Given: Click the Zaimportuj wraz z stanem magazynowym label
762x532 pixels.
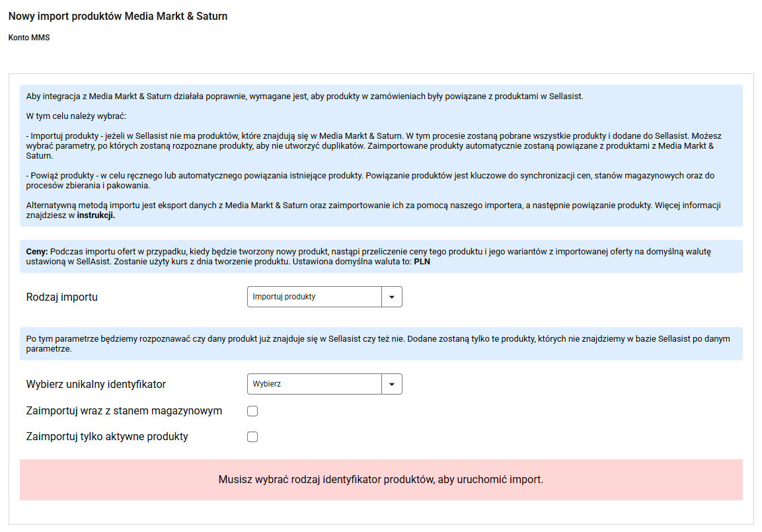Looking at the screenshot, I should (124, 410).
